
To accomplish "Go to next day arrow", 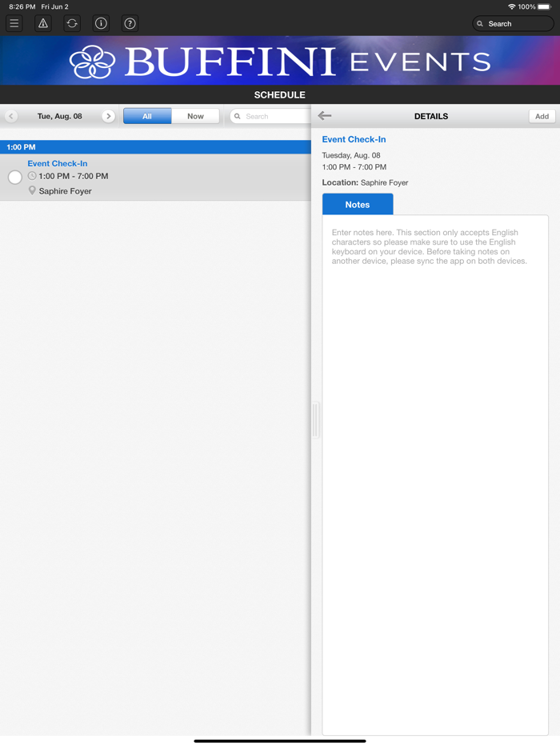I will 108,116.
